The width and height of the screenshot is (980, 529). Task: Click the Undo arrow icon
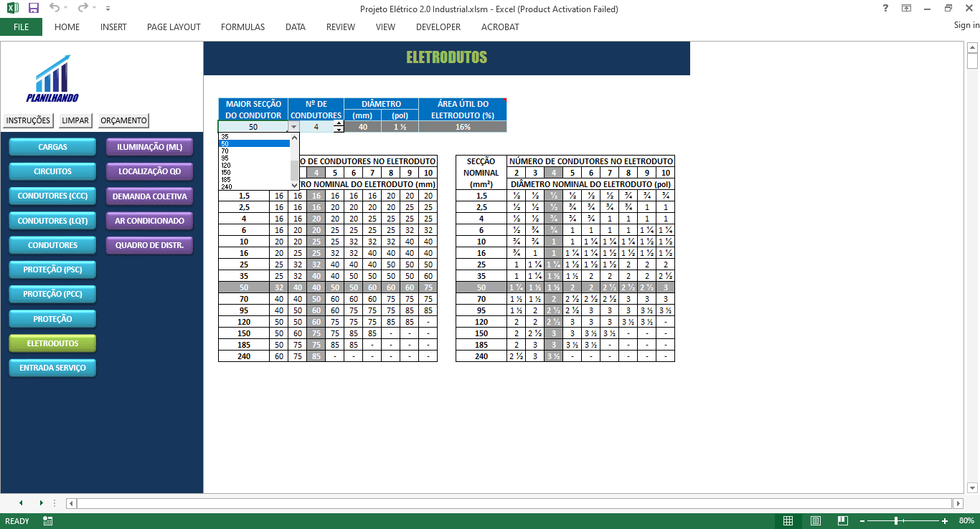click(55, 9)
